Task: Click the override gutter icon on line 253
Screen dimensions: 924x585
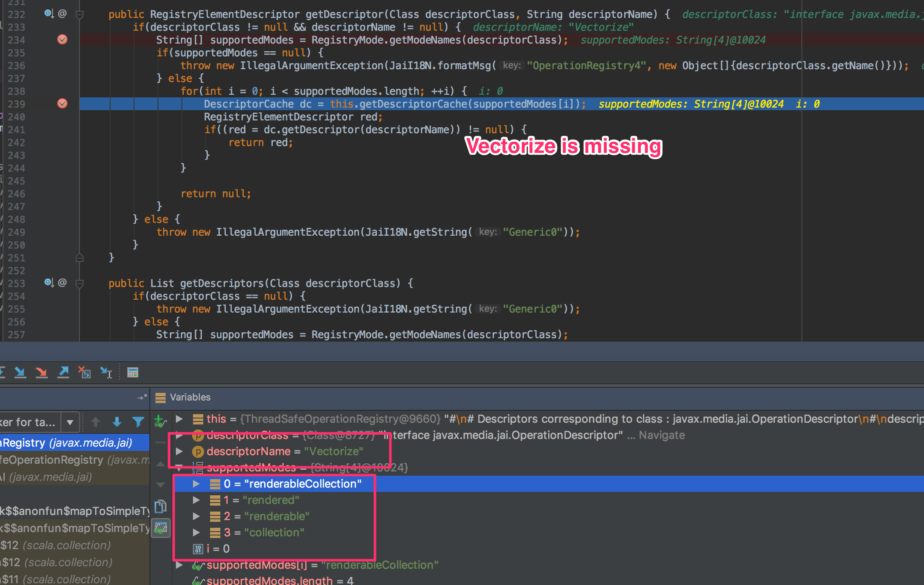Action: pos(49,283)
